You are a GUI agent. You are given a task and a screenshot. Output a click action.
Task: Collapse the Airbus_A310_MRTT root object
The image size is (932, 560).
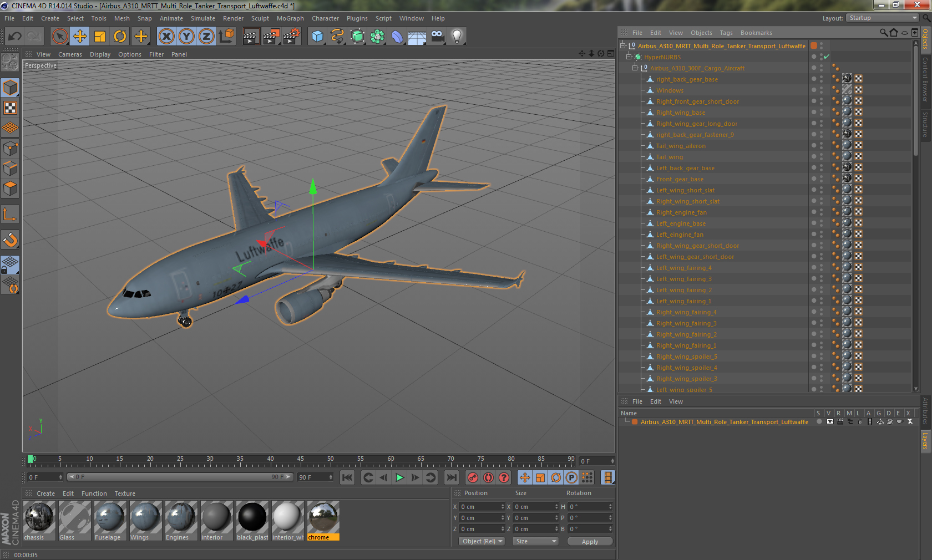tap(624, 45)
